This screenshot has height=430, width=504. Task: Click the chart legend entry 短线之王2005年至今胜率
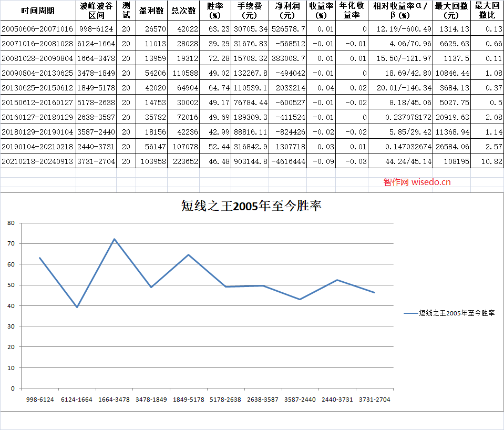point(450,313)
